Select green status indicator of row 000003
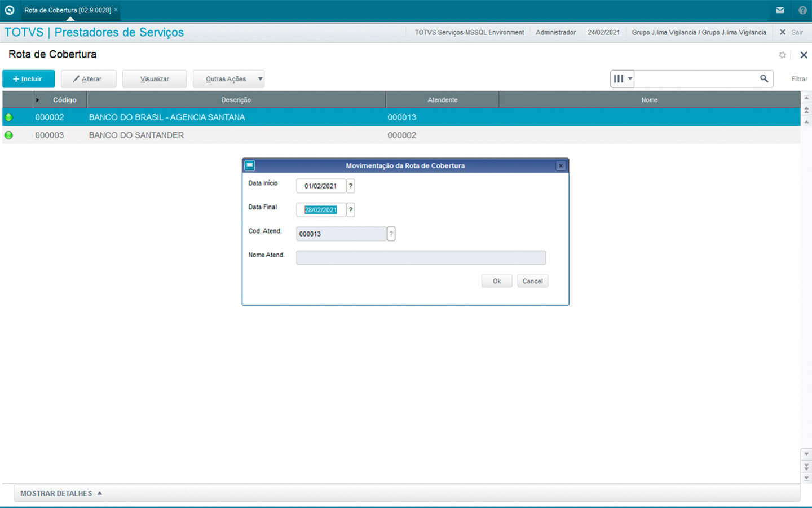Screen dimensions: 812x508 (x=8, y=135)
